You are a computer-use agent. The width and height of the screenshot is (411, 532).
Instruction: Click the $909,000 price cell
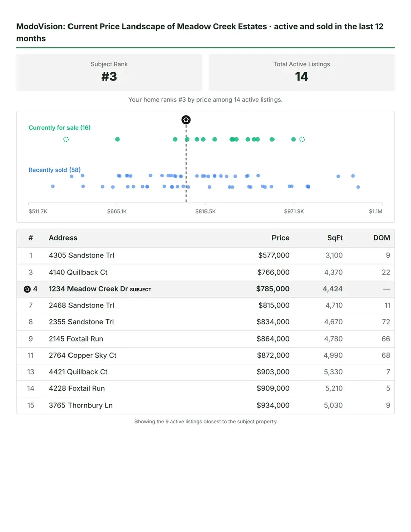pos(273,388)
